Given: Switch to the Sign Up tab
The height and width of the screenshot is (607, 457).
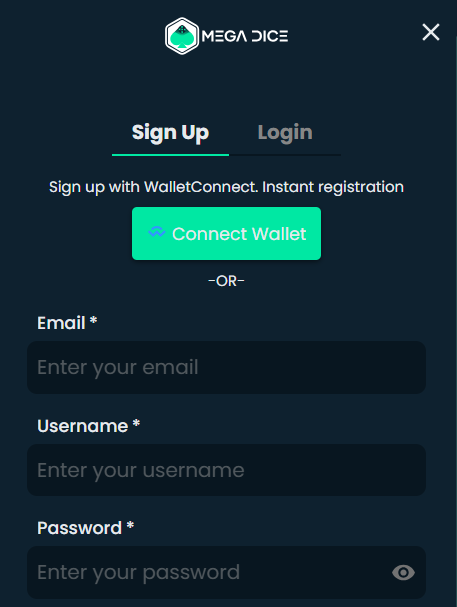Looking at the screenshot, I should click(x=170, y=133).
